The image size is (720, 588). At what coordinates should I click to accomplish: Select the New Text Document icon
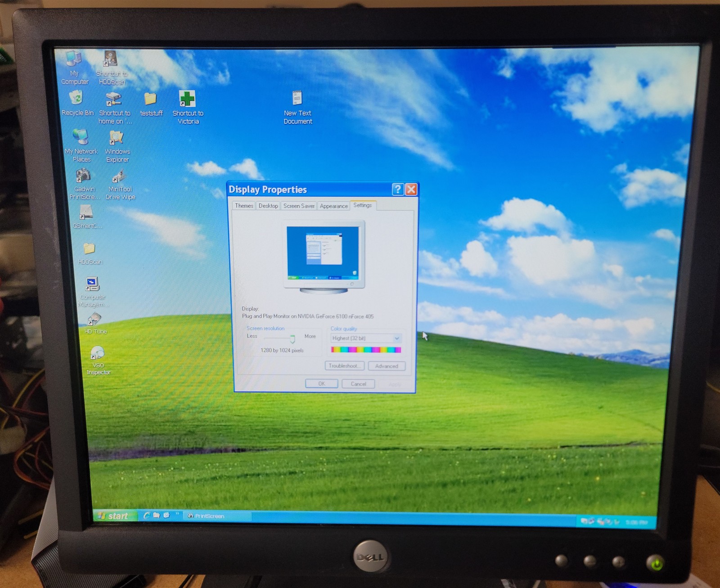297,108
